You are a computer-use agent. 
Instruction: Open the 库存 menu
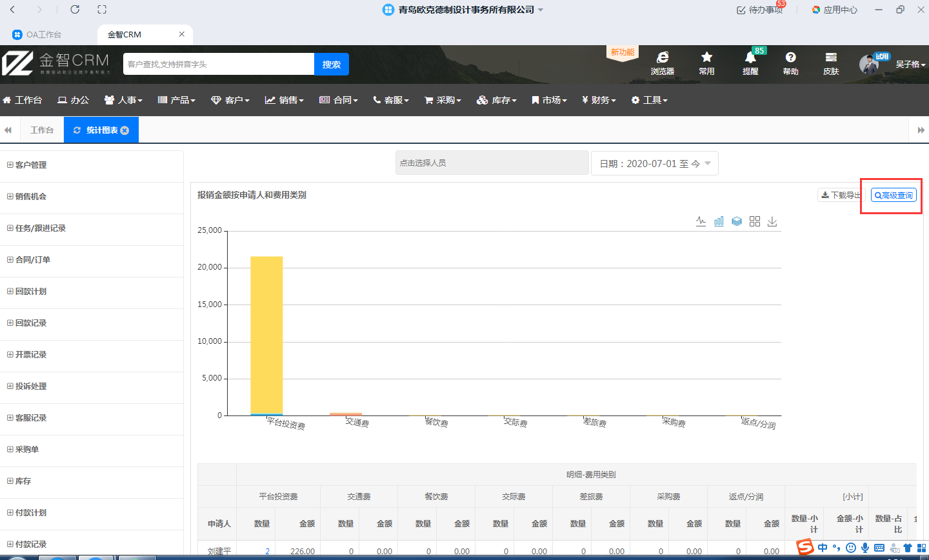497,100
